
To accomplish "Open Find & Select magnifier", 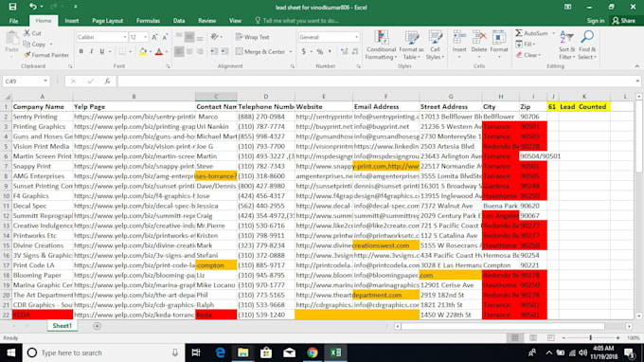I will [x=587, y=45].
